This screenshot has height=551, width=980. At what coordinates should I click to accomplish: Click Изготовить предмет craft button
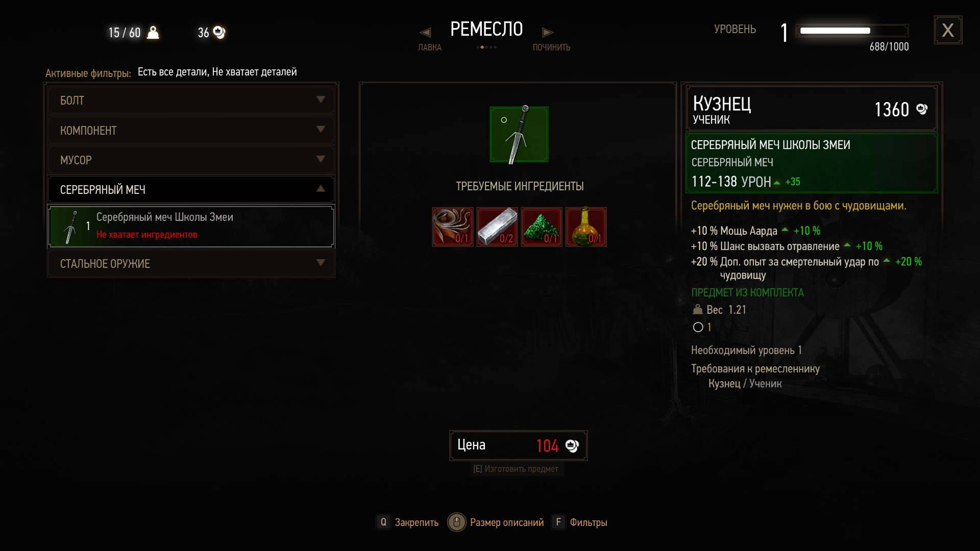(x=516, y=469)
